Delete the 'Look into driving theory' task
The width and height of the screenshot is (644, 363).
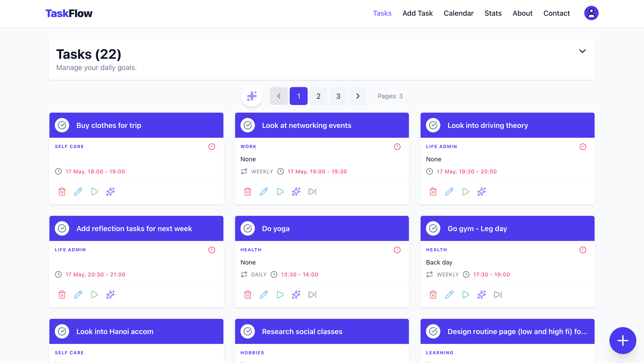click(x=433, y=192)
